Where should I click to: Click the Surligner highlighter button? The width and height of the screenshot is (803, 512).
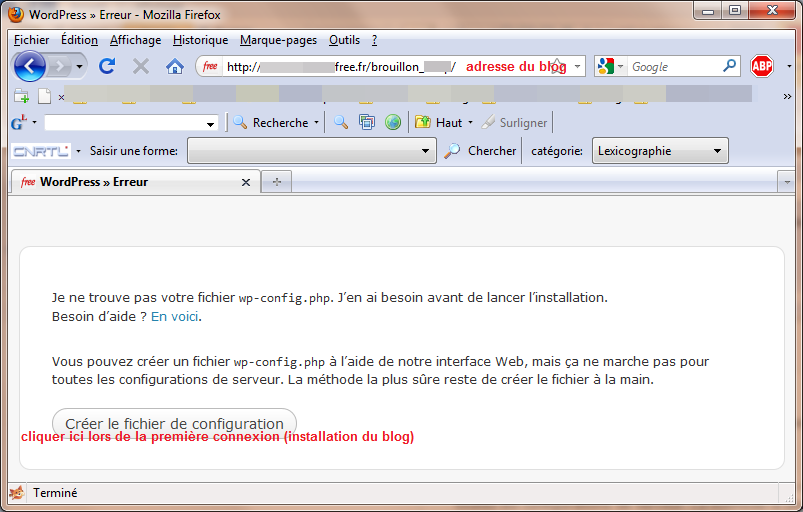(x=515, y=123)
